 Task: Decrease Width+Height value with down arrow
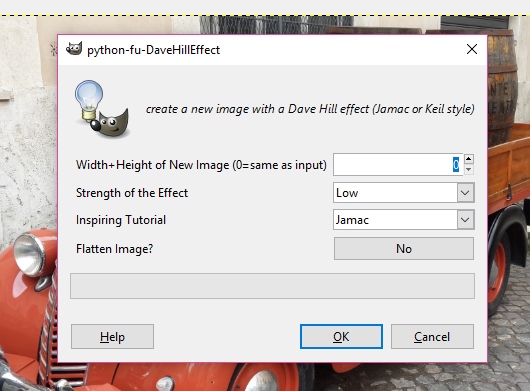(468, 170)
